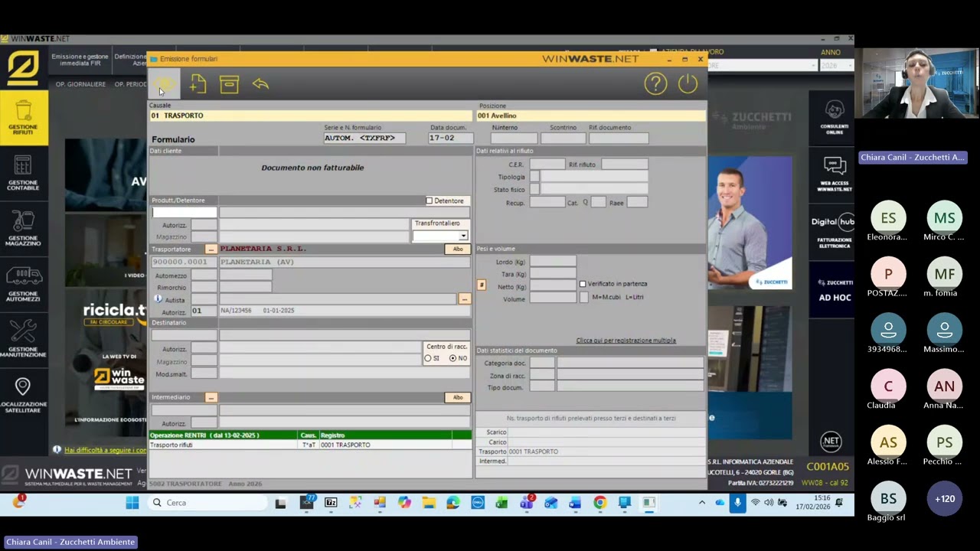
Task: Select the Trasporto rifiuti row in the RENTRI table
Action: 310,445
